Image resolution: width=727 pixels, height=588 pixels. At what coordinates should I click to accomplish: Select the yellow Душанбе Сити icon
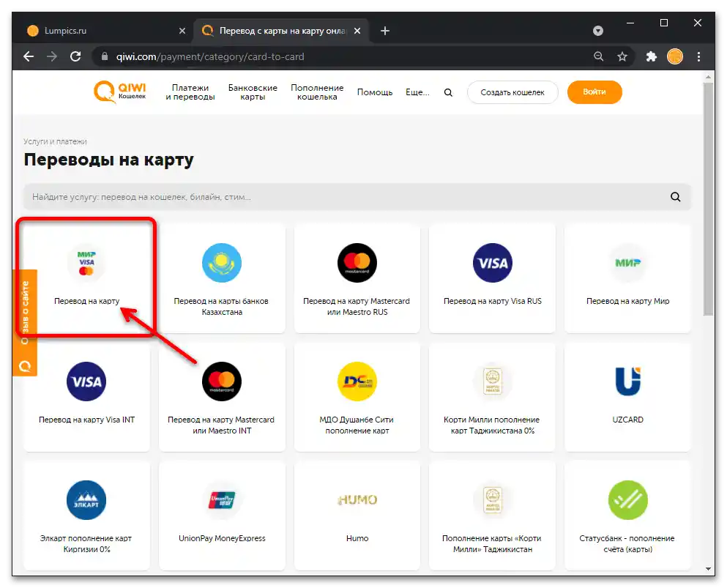(x=357, y=382)
